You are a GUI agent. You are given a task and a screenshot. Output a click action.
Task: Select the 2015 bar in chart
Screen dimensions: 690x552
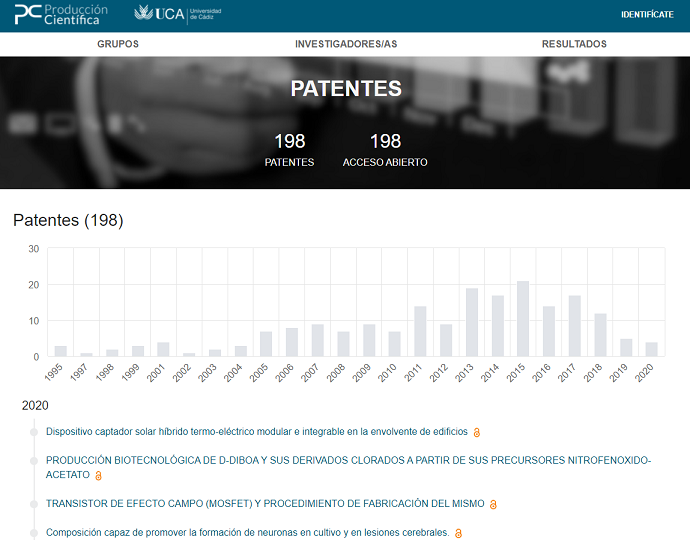(x=523, y=319)
